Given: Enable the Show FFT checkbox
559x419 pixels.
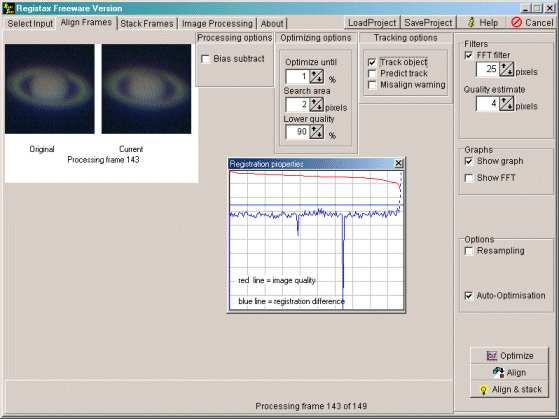Looking at the screenshot, I should click(469, 178).
